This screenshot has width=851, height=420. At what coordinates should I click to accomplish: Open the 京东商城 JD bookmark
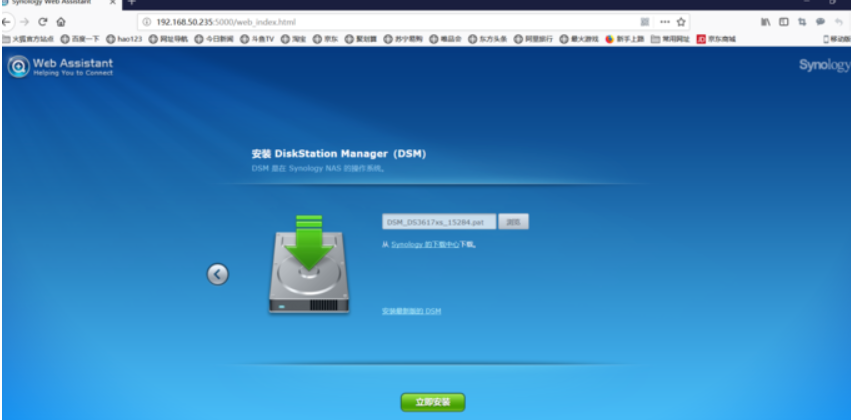point(716,39)
